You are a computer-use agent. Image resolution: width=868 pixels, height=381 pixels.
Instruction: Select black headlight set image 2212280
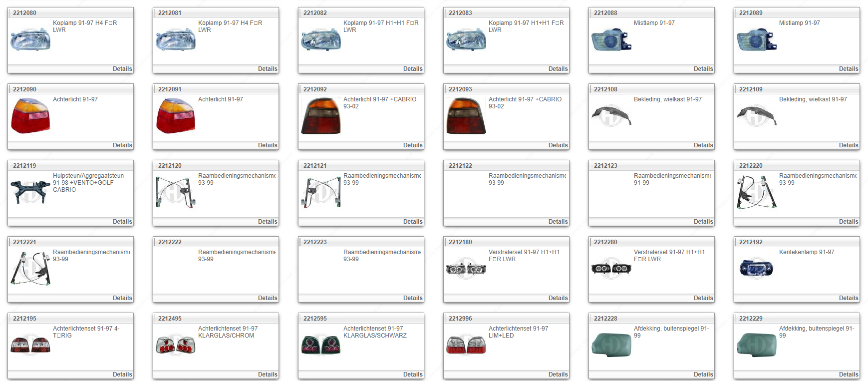[611, 269]
